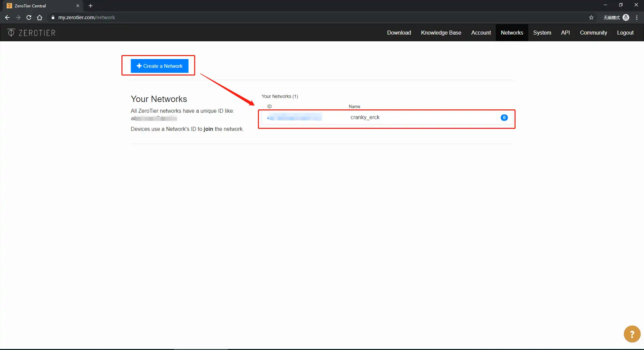Select the Networks nav item

(512, 33)
